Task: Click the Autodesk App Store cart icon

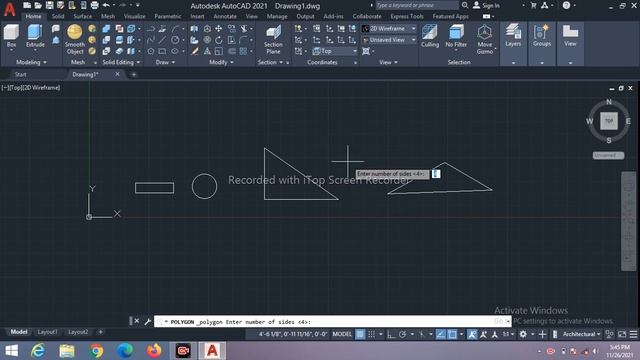Action: pos(533,5)
